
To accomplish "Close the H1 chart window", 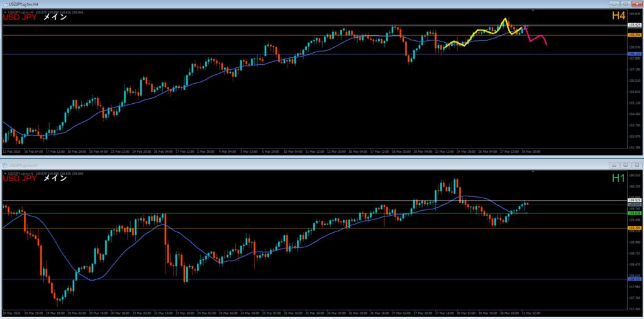I will (x=636, y=165).
